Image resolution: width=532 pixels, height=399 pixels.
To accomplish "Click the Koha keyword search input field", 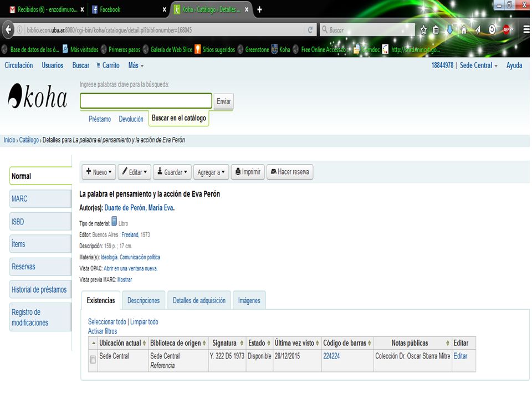I will click(146, 101).
